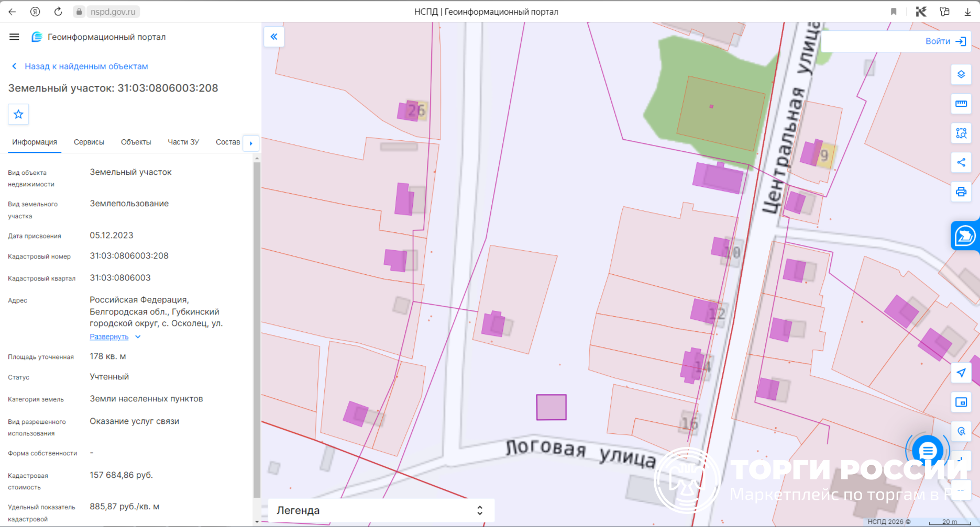Add land plot to favorites
Screen dimensions: 980x527
click(x=18, y=114)
